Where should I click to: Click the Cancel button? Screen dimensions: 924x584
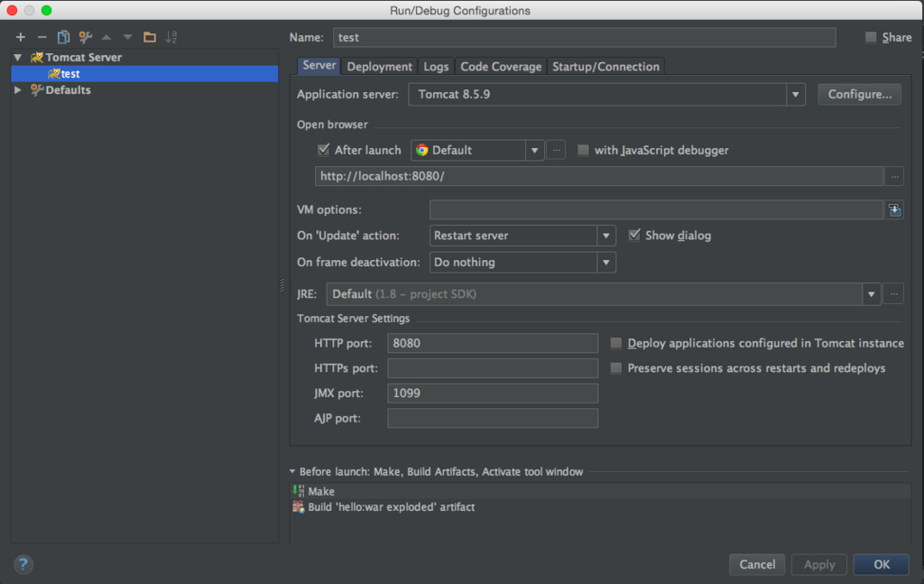tap(757, 564)
